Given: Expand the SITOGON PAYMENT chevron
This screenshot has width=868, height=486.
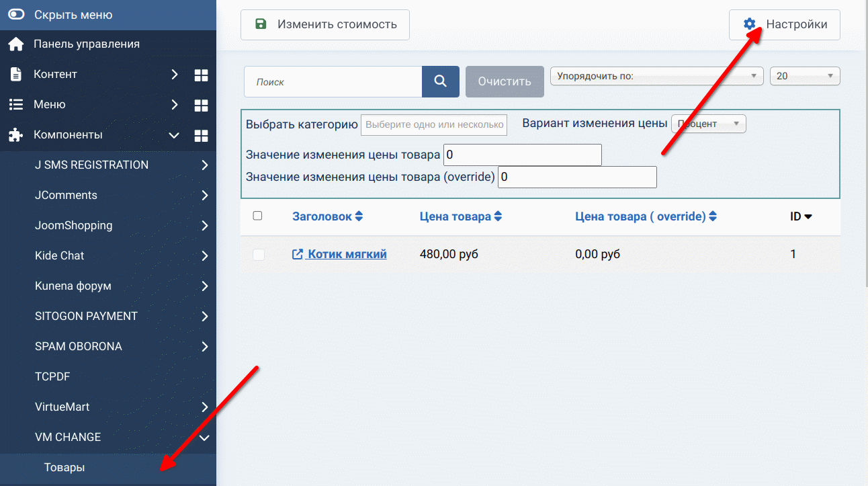Looking at the screenshot, I should pyautogui.click(x=205, y=316).
